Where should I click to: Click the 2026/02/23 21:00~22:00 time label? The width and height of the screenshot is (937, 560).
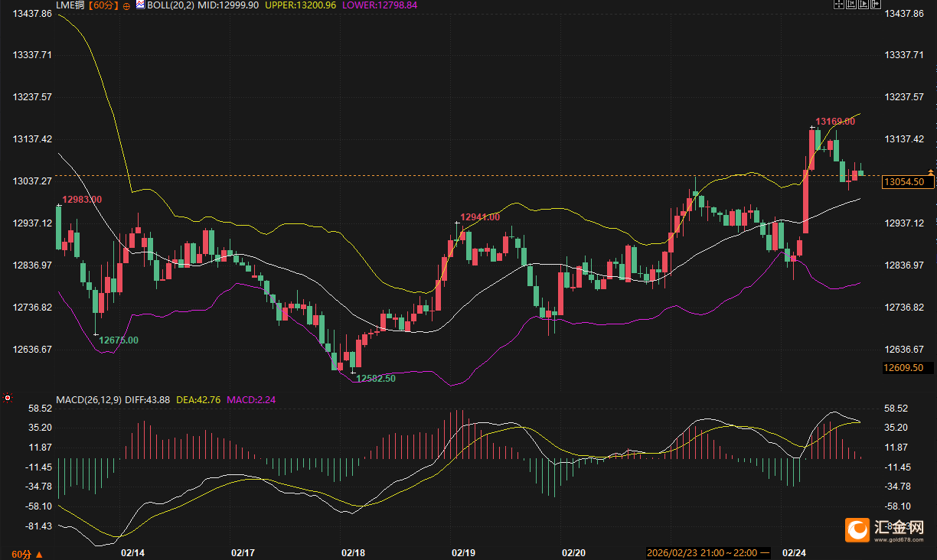[x=702, y=552]
